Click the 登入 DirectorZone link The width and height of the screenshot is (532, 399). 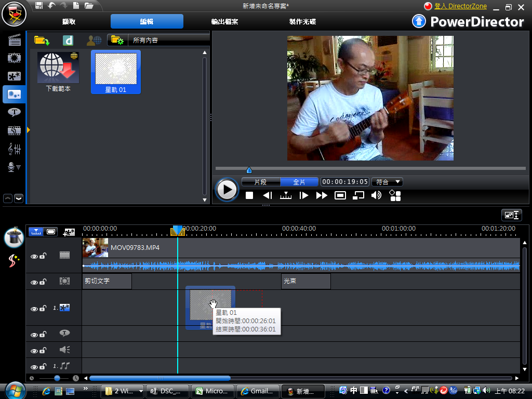[x=461, y=6]
